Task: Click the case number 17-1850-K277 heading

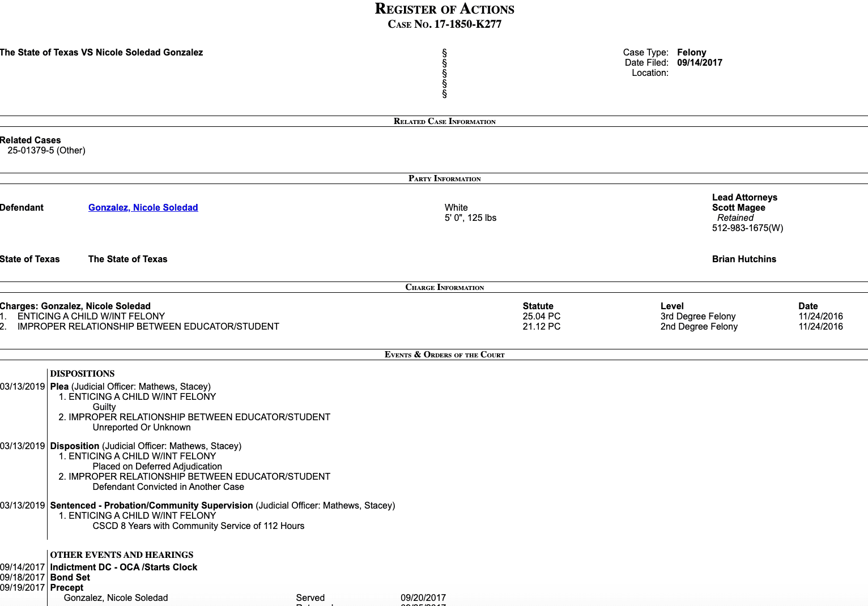Action: (x=444, y=24)
